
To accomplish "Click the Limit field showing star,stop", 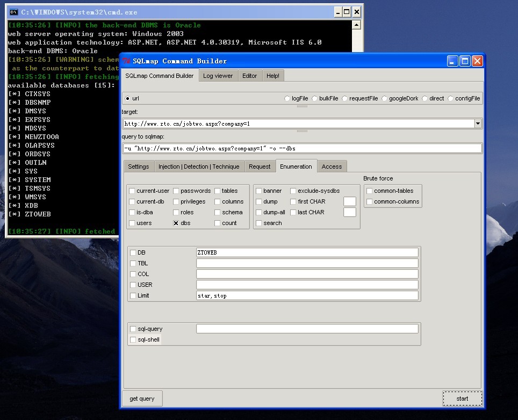I will pos(307,295).
